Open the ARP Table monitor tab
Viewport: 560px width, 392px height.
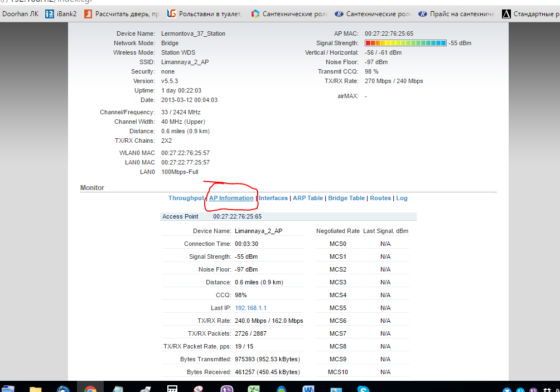click(x=308, y=198)
